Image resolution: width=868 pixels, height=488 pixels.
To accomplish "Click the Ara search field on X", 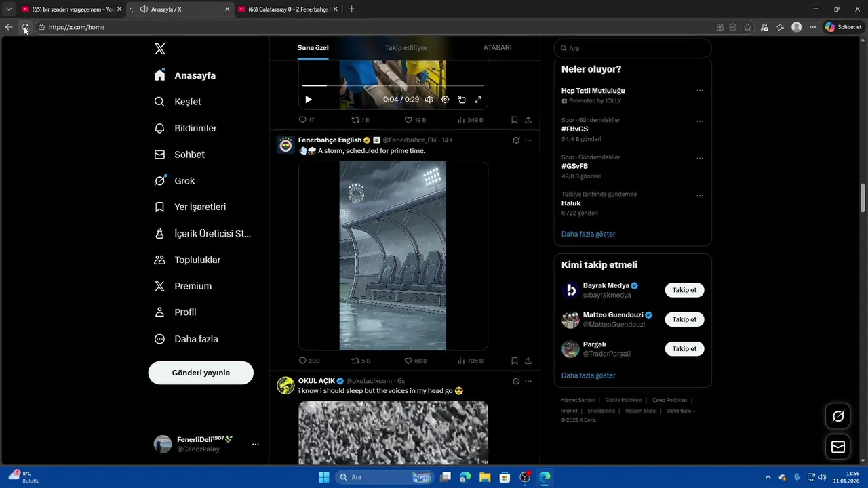I will 633,49.
